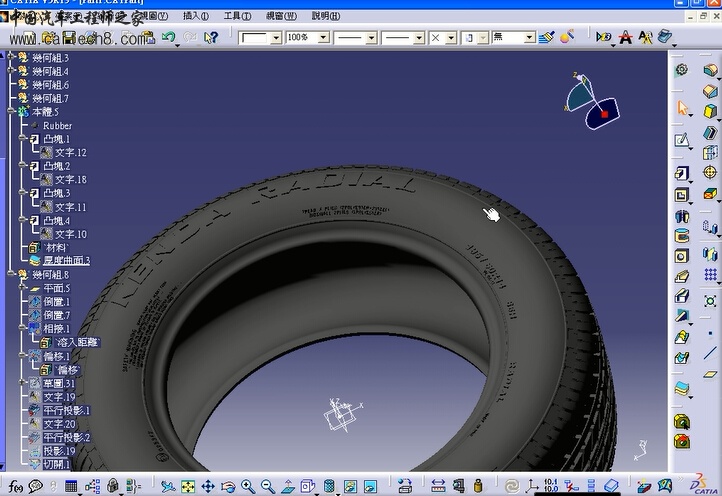Image resolution: width=722 pixels, height=496 pixels.
Task: Click the What's This help icon
Action: click(210, 37)
